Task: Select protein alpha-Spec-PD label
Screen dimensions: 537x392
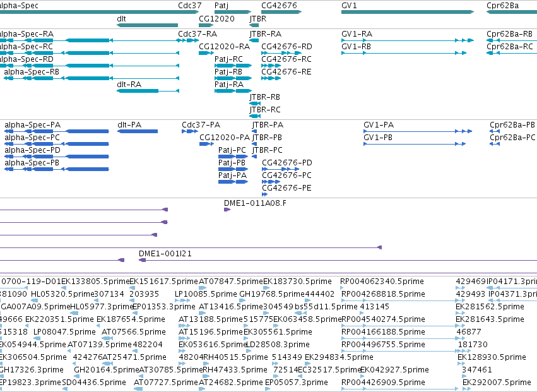Action: [x=33, y=150]
